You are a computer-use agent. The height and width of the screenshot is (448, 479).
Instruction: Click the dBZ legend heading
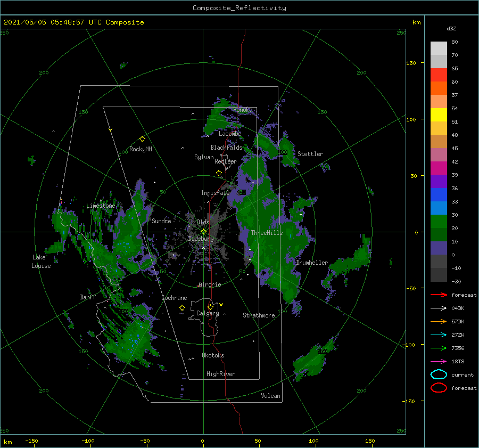[451, 28]
